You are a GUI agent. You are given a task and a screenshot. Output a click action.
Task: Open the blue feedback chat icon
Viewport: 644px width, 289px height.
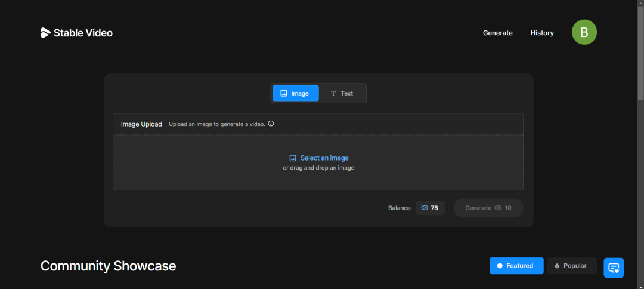coord(614,268)
